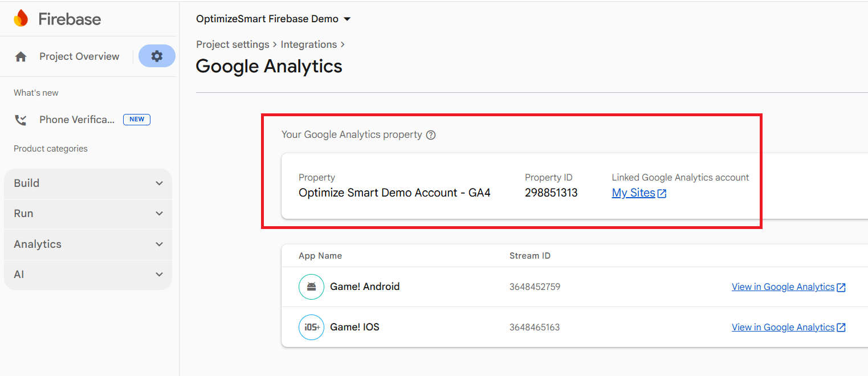
Task: Click the external link icon beside My Sites
Action: pyautogui.click(x=662, y=193)
